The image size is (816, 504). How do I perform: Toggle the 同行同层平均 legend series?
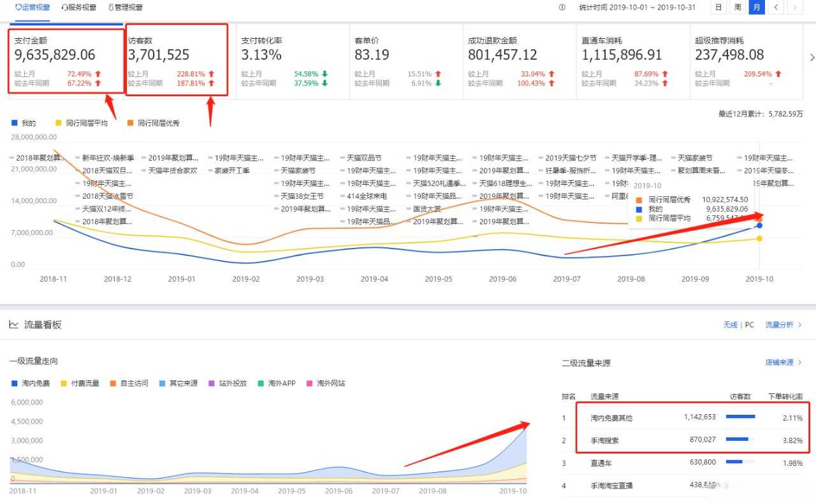point(82,123)
